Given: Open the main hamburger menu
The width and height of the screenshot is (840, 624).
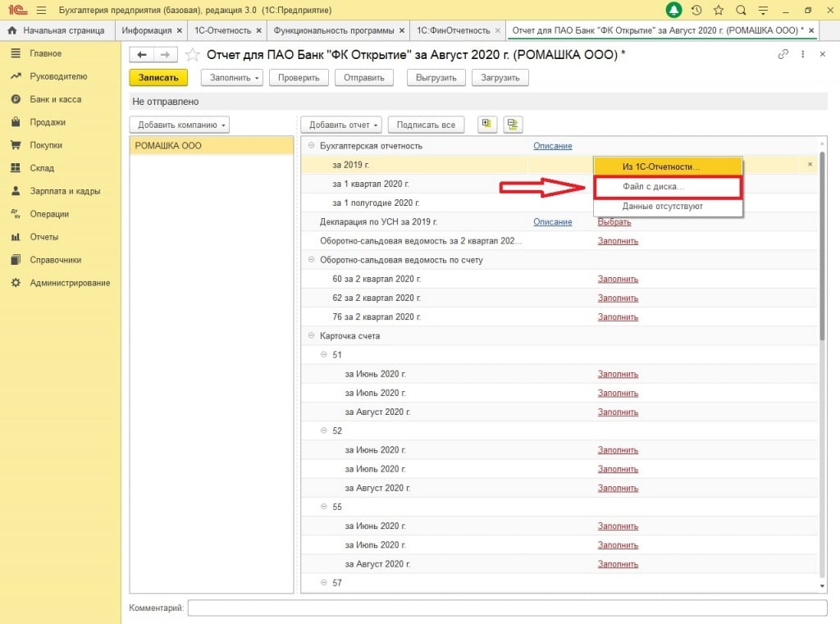Looking at the screenshot, I should [41, 10].
